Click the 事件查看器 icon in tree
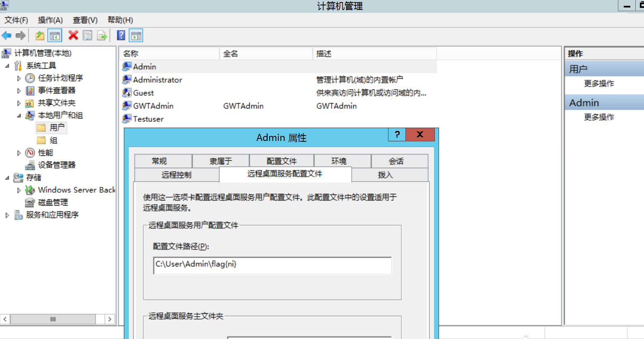 click(x=30, y=90)
